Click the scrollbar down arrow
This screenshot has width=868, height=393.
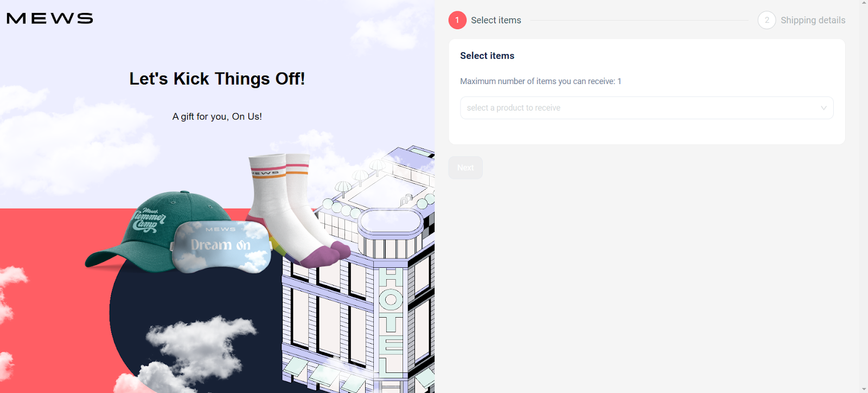click(x=864, y=389)
